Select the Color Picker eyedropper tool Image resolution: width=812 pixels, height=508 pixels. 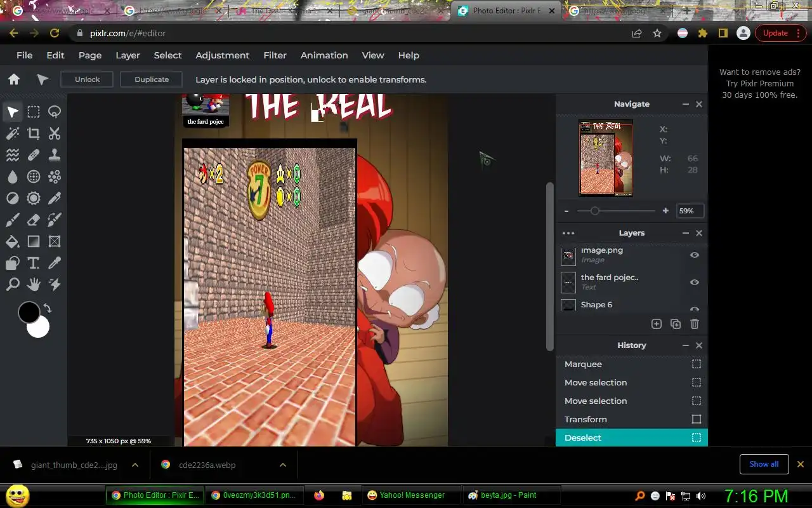coord(55,263)
